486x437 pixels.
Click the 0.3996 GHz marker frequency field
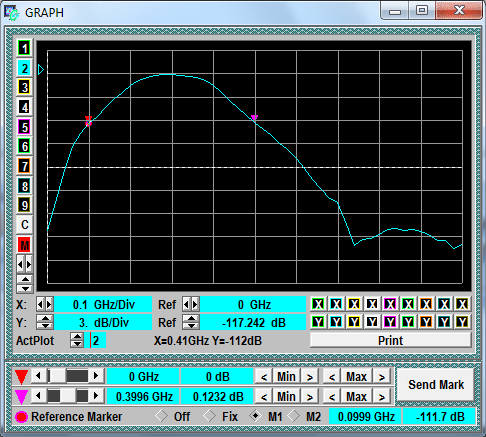click(x=144, y=397)
